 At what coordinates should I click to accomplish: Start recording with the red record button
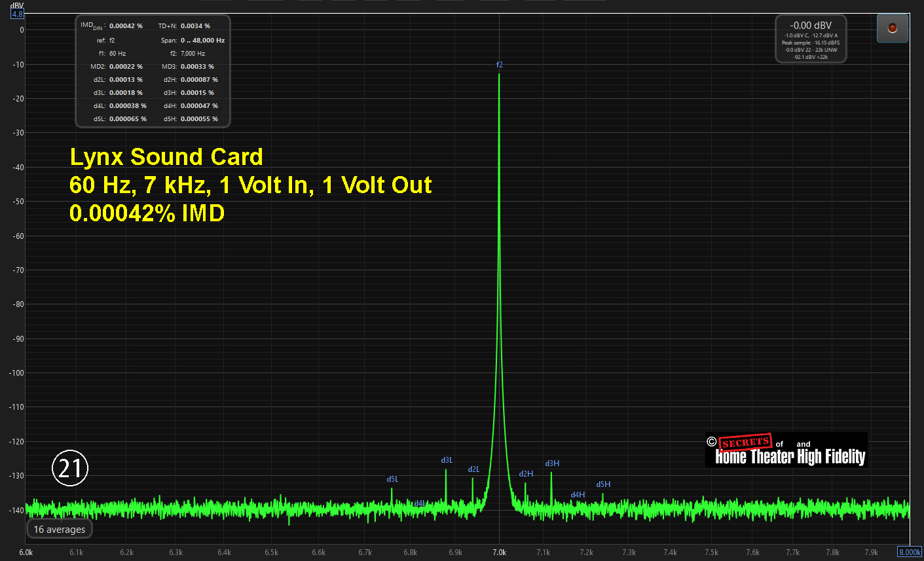(x=892, y=28)
